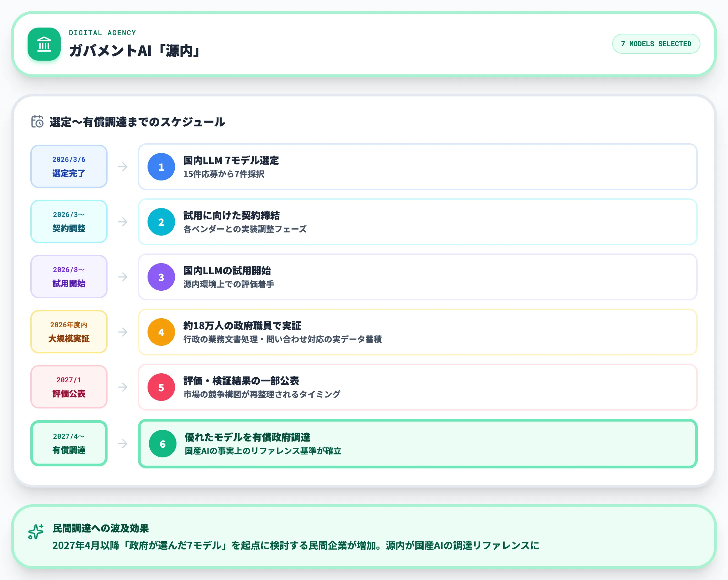Select the 2027/4～ 有償調達 date card
Image resolution: width=728 pixels, height=580 pixels.
coord(69,443)
